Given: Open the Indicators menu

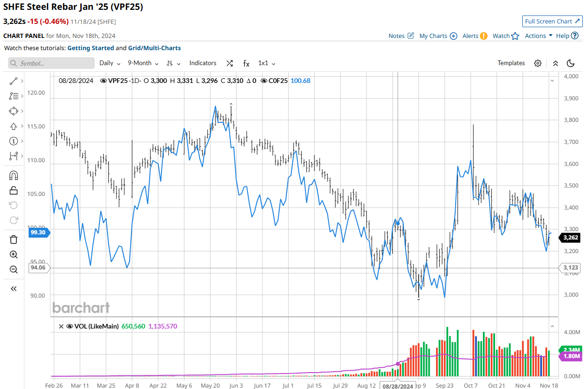Looking at the screenshot, I should [x=203, y=63].
